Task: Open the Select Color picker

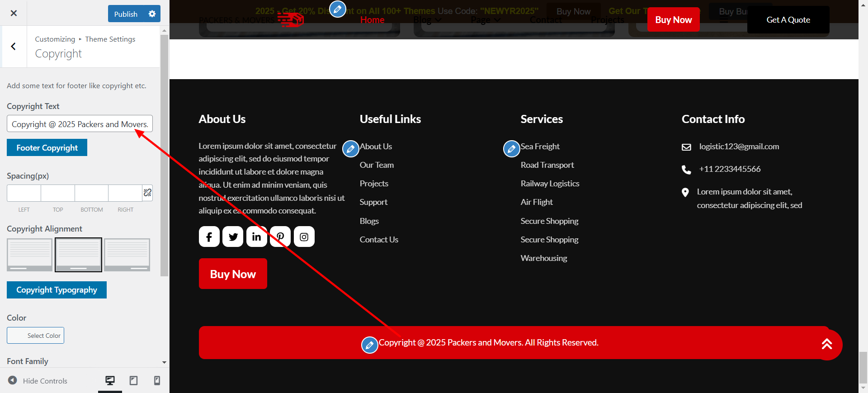Action: tap(36, 336)
